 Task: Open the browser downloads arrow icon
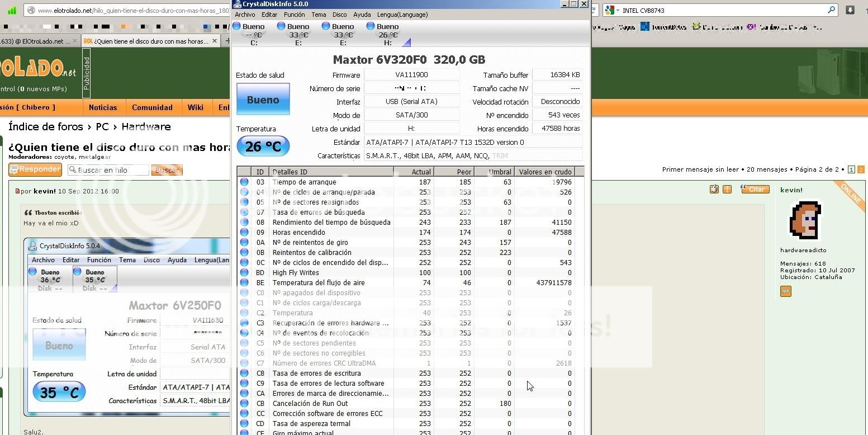coord(850,10)
